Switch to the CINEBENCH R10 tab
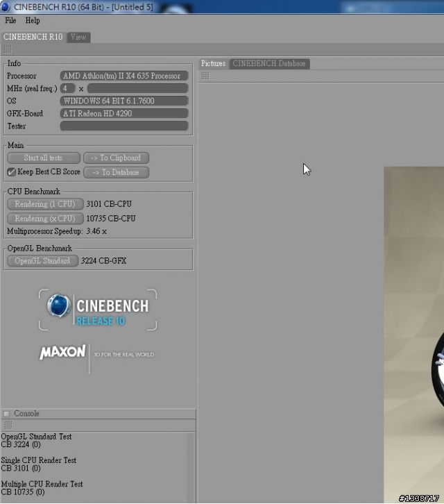 coord(33,37)
